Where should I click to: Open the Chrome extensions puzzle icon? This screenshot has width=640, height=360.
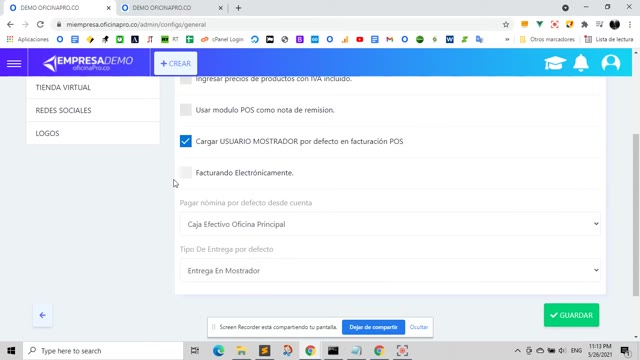click(584, 24)
